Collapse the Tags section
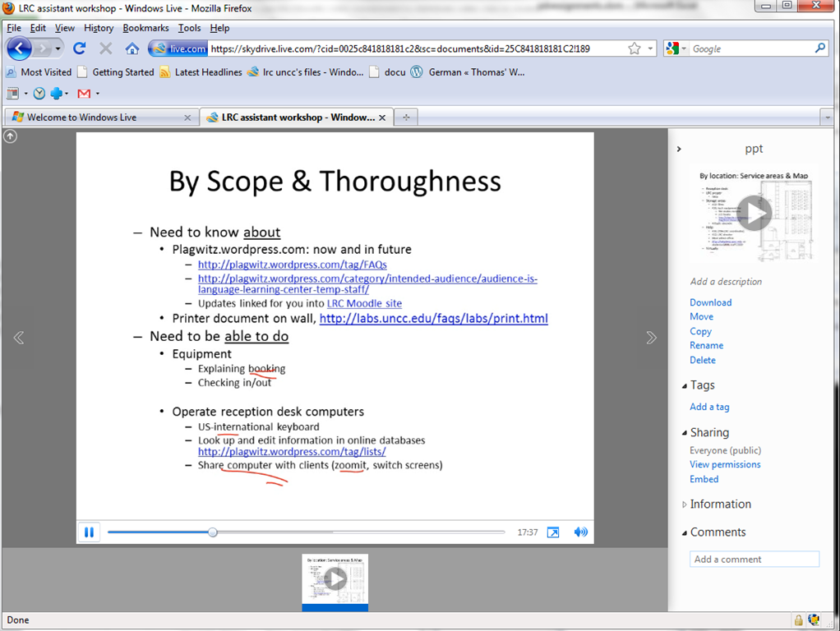840x631 pixels. 685,385
